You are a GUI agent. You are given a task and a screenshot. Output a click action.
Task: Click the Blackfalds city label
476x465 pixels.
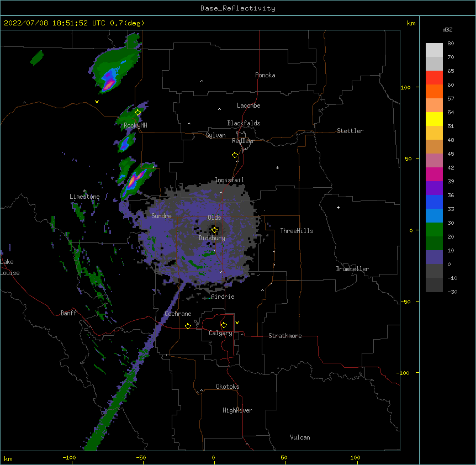pyautogui.click(x=244, y=123)
